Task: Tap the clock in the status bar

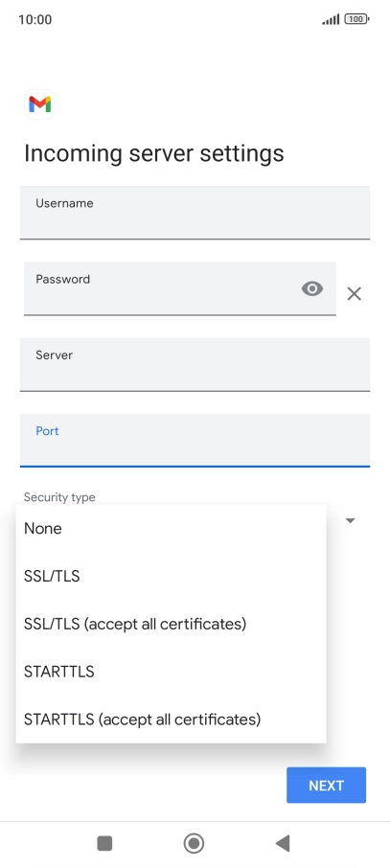Action: [x=34, y=19]
